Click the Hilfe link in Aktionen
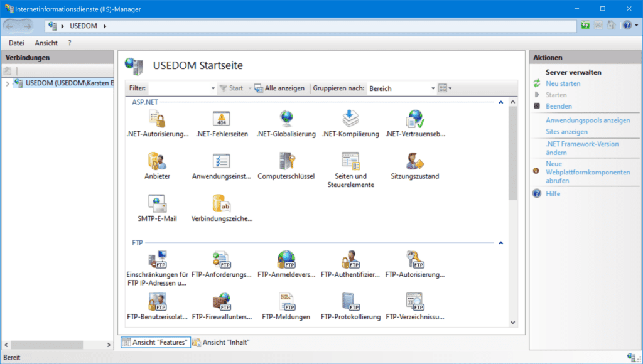This screenshot has height=364, width=643. [553, 193]
